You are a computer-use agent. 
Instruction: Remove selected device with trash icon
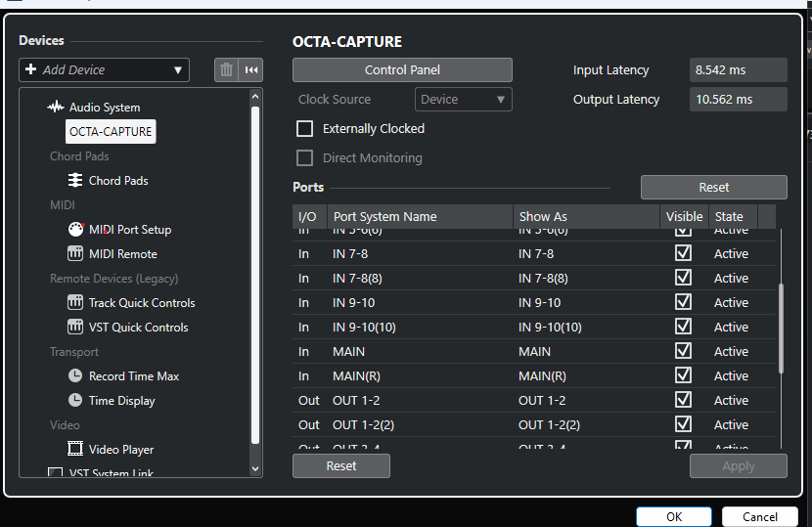click(226, 69)
